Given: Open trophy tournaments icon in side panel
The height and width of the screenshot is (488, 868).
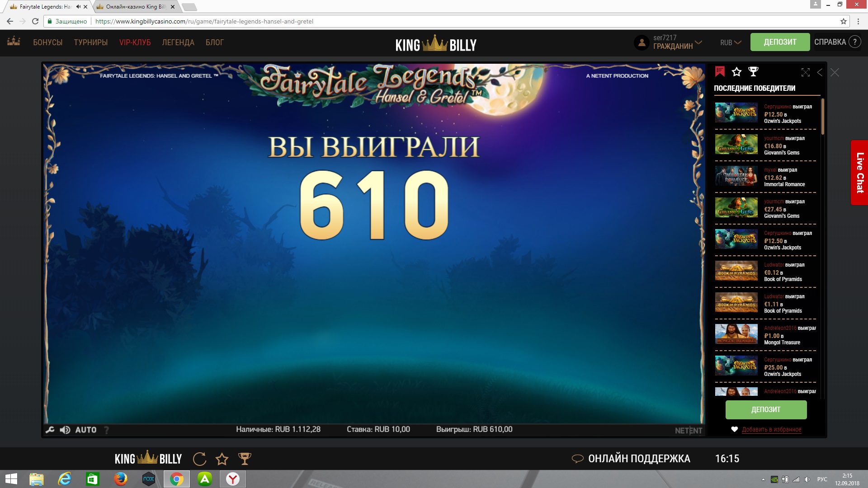Looking at the screenshot, I should point(753,71).
